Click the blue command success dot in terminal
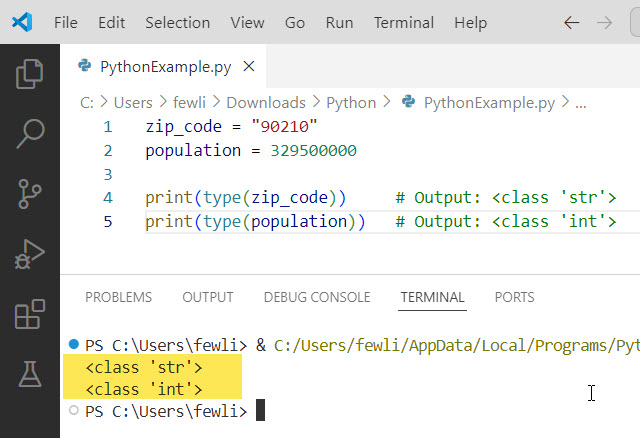640x438 pixels. pyautogui.click(x=74, y=344)
